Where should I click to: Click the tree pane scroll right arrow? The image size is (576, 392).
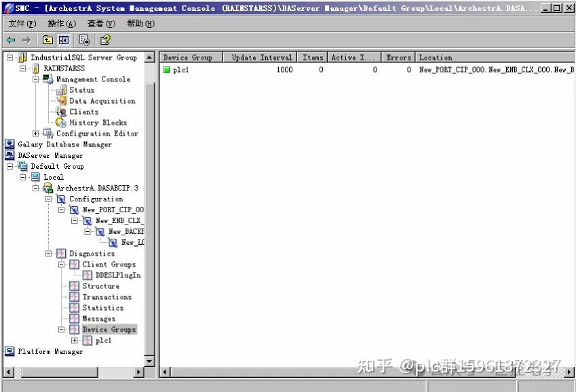tap(138, 372)
